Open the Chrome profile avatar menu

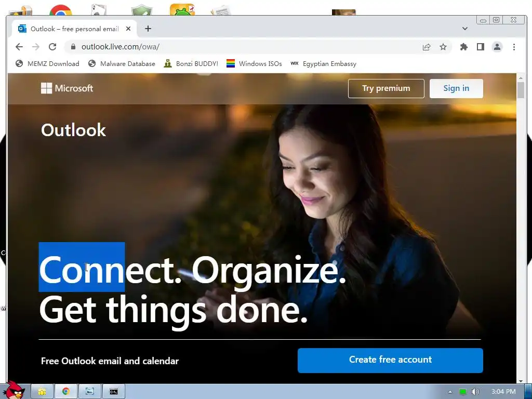tap(497, 47)
